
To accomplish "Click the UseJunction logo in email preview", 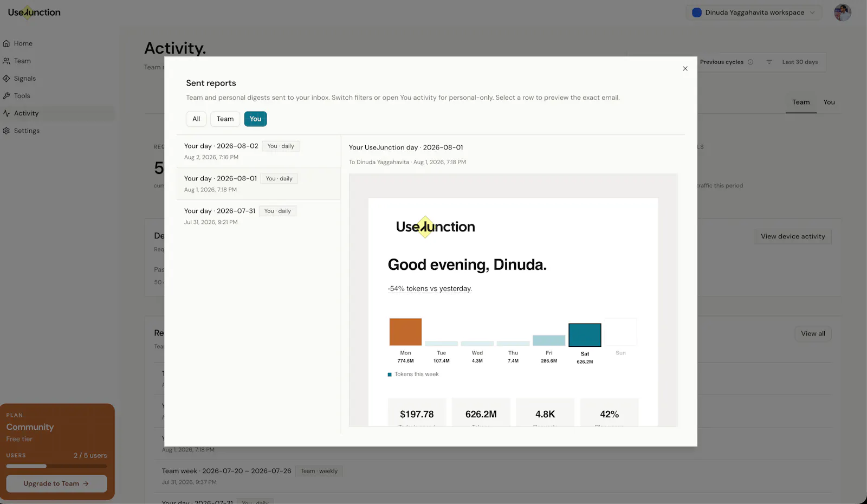I will pyautogui.click(x=435, y=227).
